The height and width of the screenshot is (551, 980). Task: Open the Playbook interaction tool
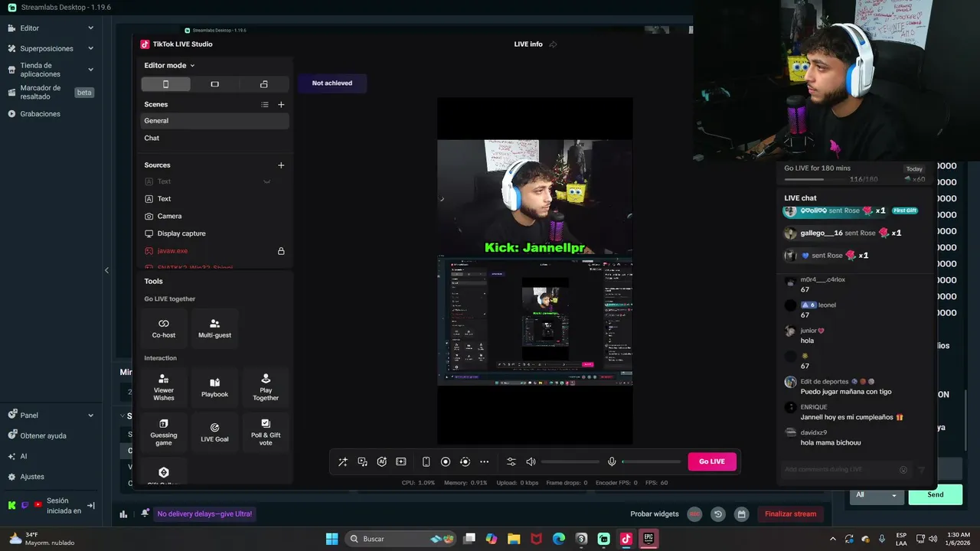click(x=214, y=387)
